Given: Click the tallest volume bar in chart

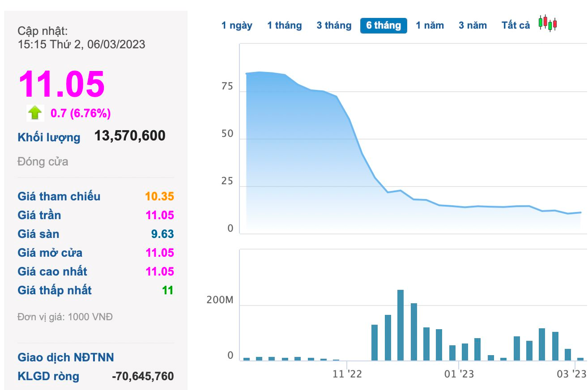Looking at the screenshot, I should 401,325.
